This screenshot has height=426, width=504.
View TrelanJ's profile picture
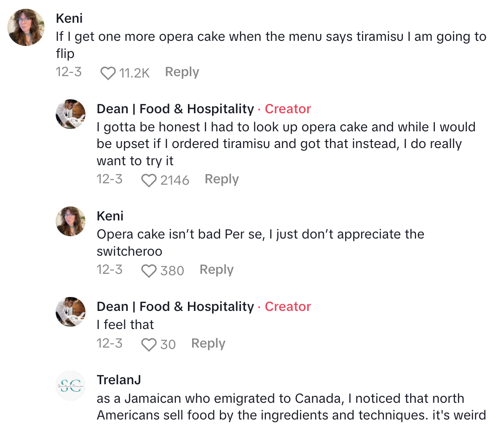[x=71, y=386]
